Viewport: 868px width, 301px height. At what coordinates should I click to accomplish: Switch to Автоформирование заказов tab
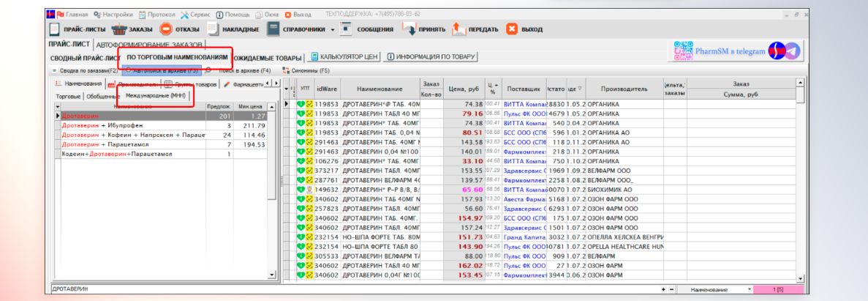(x=159, y=45)
